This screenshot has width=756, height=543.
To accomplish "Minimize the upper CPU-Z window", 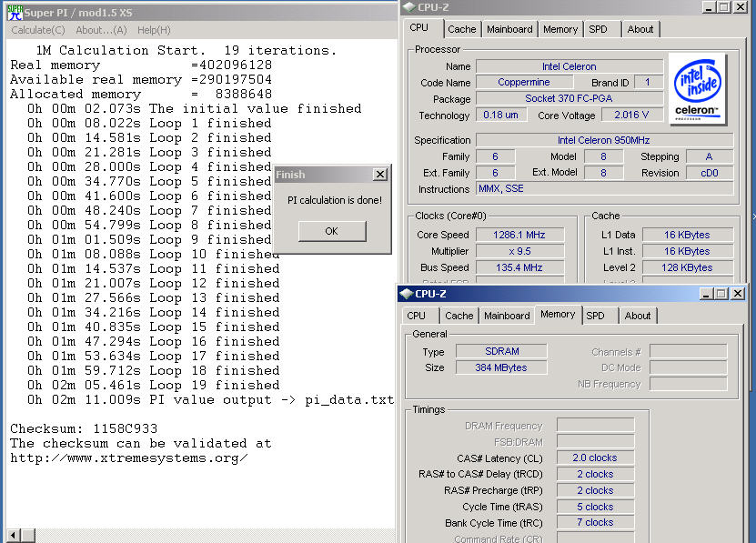I will (x=709, y=7).
